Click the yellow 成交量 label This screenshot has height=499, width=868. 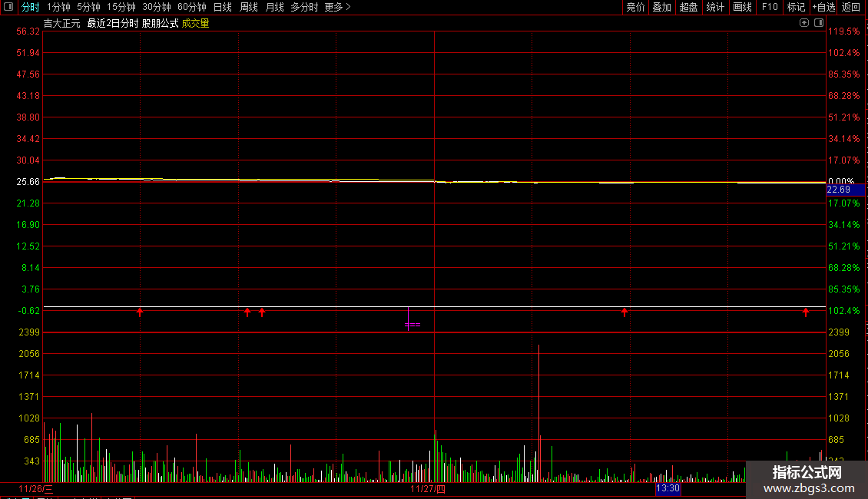pyautogui.click(x=195, y=23)
